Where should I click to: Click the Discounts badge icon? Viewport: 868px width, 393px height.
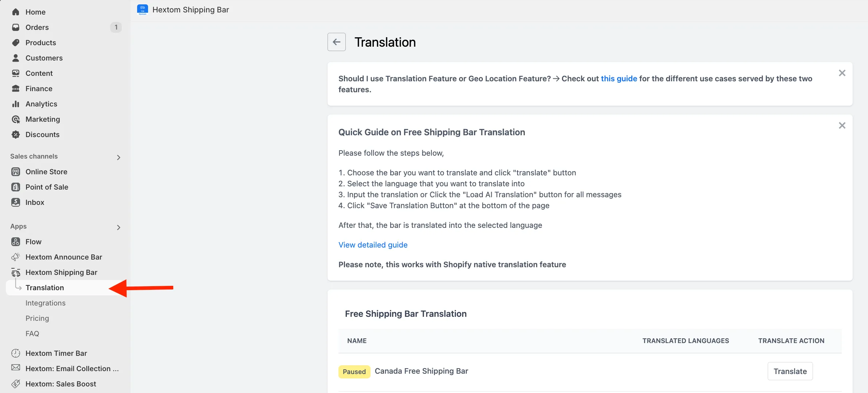[16, 135]
